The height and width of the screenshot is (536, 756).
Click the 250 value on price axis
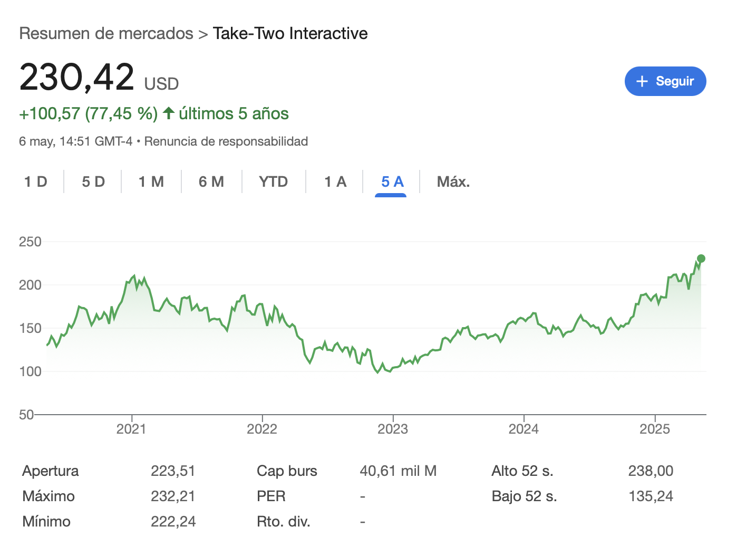30,242
